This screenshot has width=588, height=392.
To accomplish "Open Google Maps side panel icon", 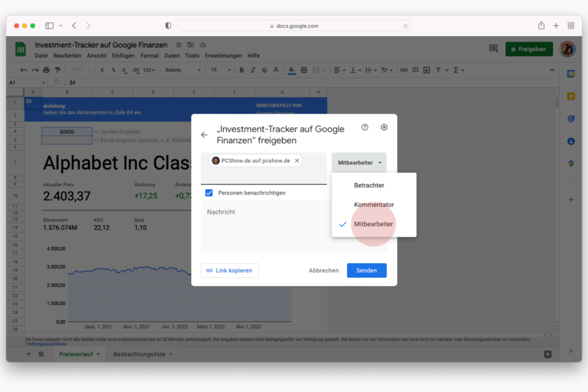I will (571, 164).
